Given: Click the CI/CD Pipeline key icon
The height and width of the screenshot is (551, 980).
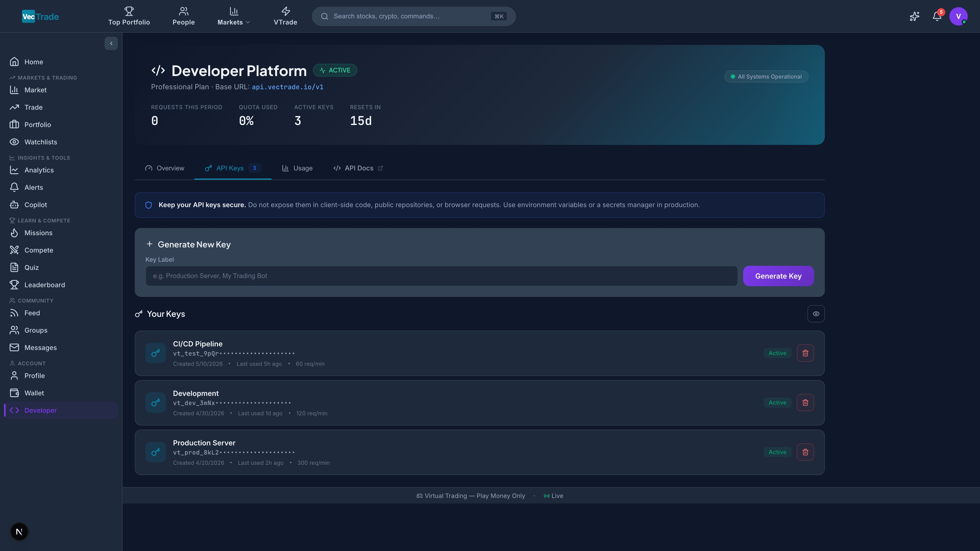Looking at the screenshot, I should click(156, 353).
